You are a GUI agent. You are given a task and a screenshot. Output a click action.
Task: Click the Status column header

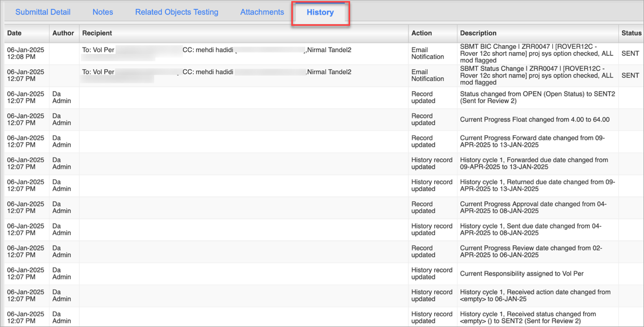632,33
